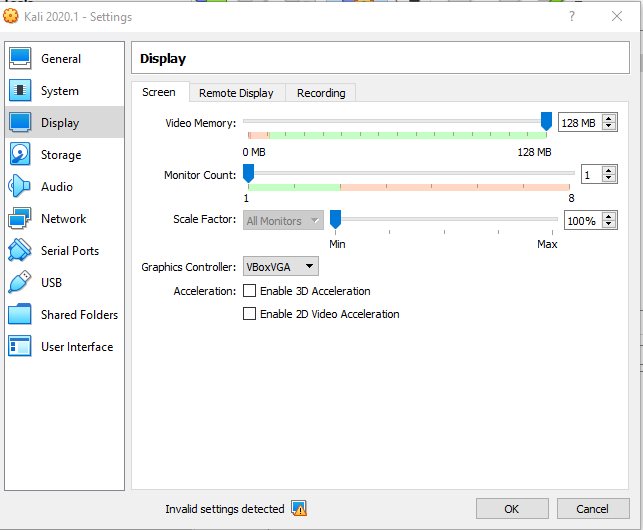Screen dimensions: 643x530
Task: Click the Scale Factor slider handle
Action: (335, 219)
